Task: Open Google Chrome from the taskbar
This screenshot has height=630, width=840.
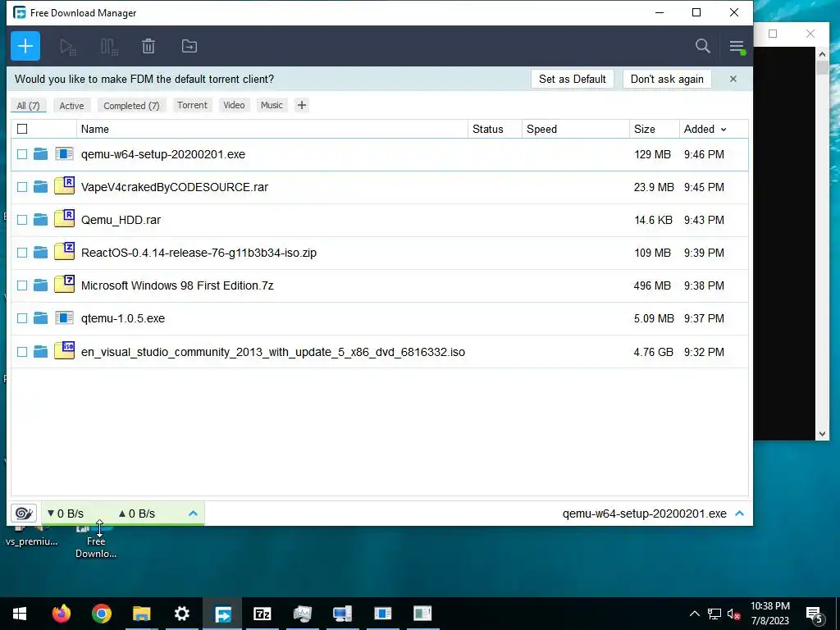Action: click(101, 614)
